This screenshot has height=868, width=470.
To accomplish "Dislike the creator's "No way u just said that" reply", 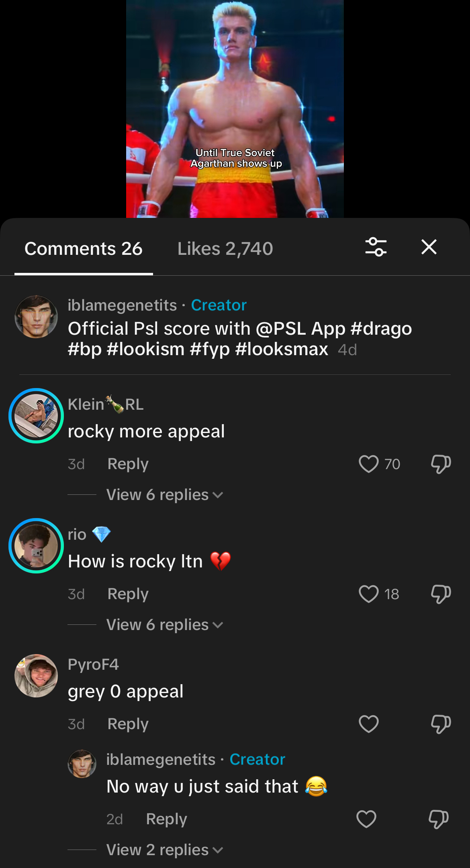I will tap(438, 819).
